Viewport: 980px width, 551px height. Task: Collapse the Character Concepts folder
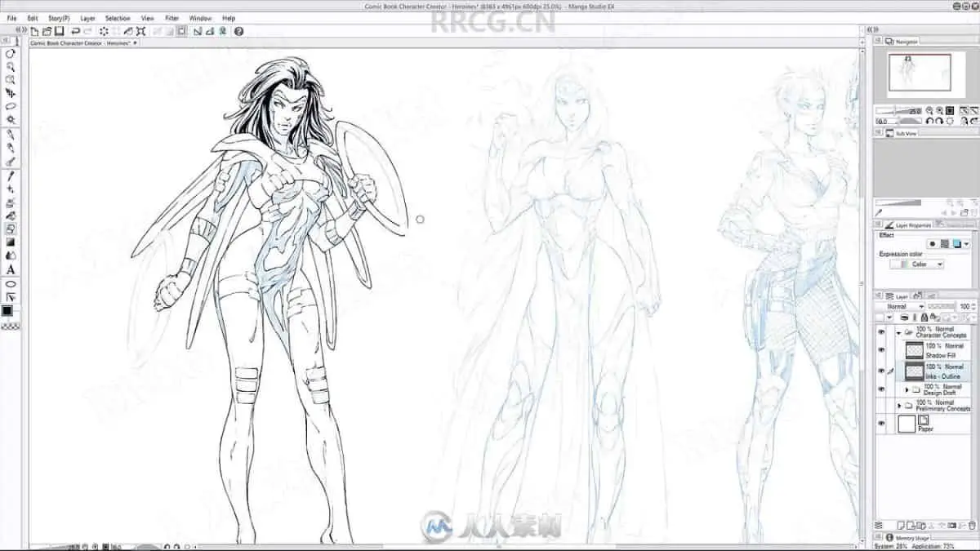(899, 332)
